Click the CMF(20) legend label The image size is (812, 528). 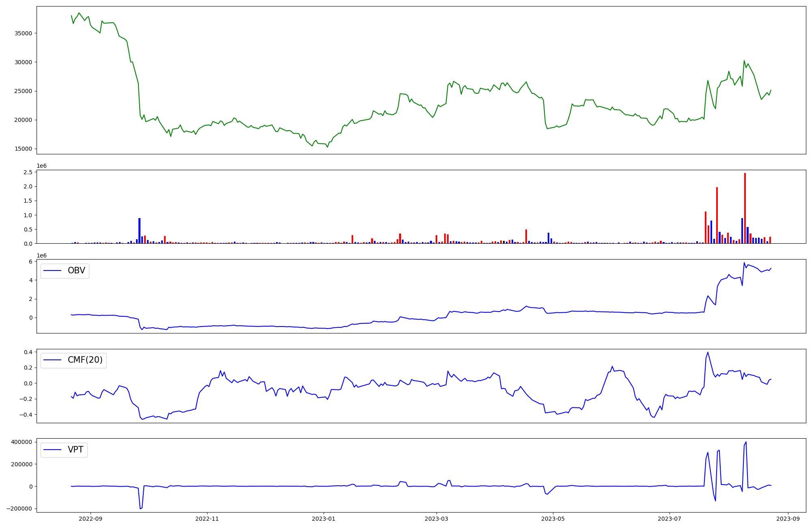tap(85, 360)
